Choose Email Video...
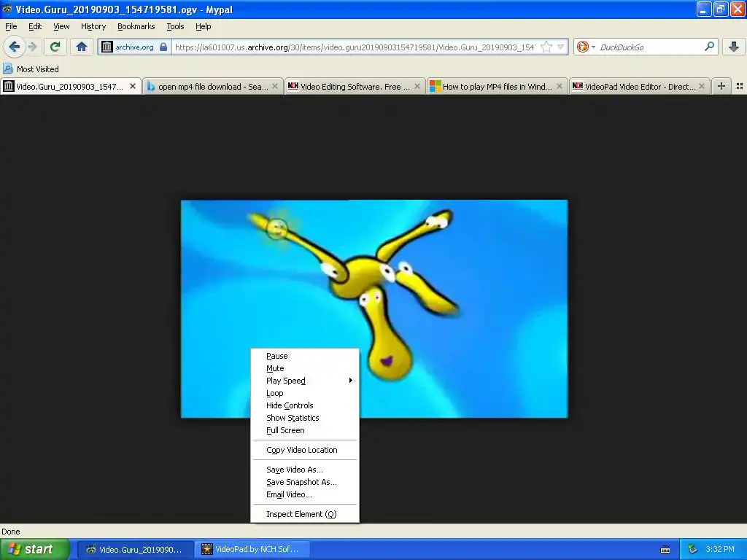The image size is (747, 560). tap(305, 494)
